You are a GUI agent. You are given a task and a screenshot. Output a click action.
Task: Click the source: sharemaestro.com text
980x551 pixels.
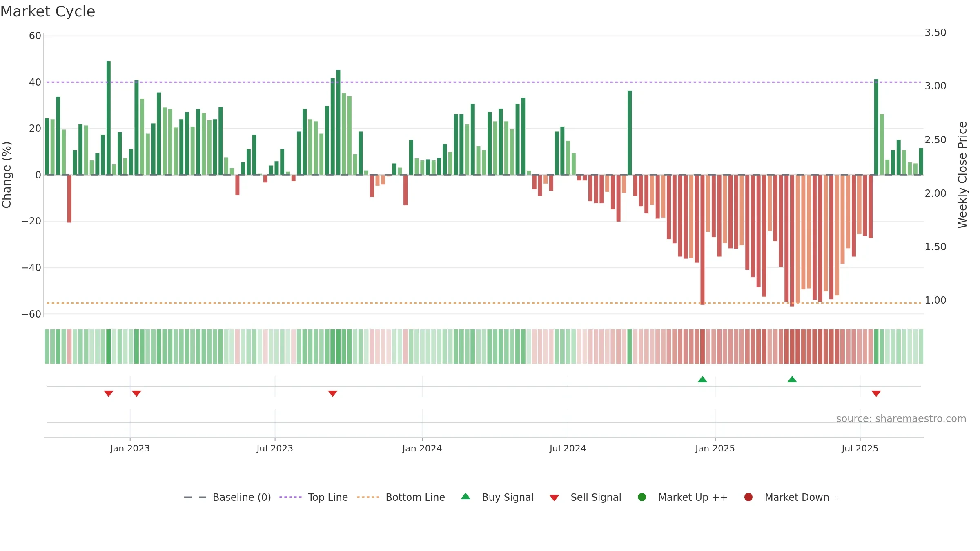pos(901,419)
